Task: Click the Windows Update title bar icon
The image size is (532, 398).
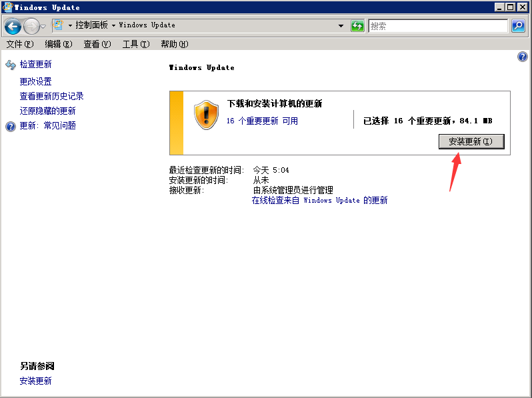Action: click(x=7, y=7)
